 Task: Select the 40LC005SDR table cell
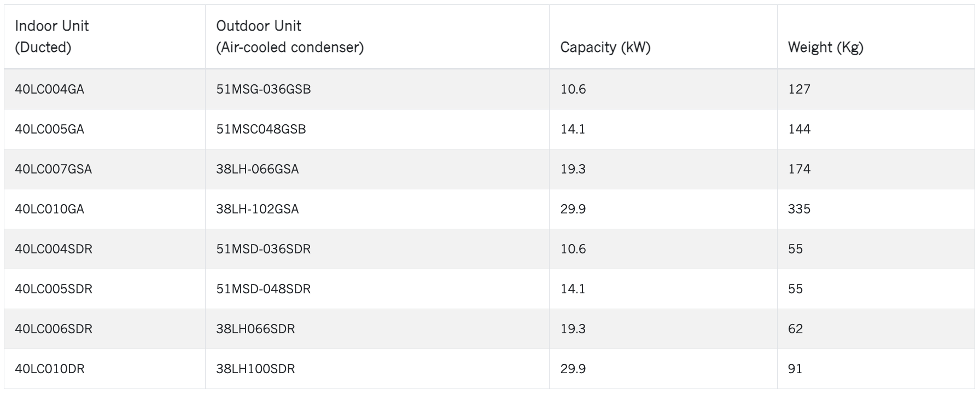(104, 289)
